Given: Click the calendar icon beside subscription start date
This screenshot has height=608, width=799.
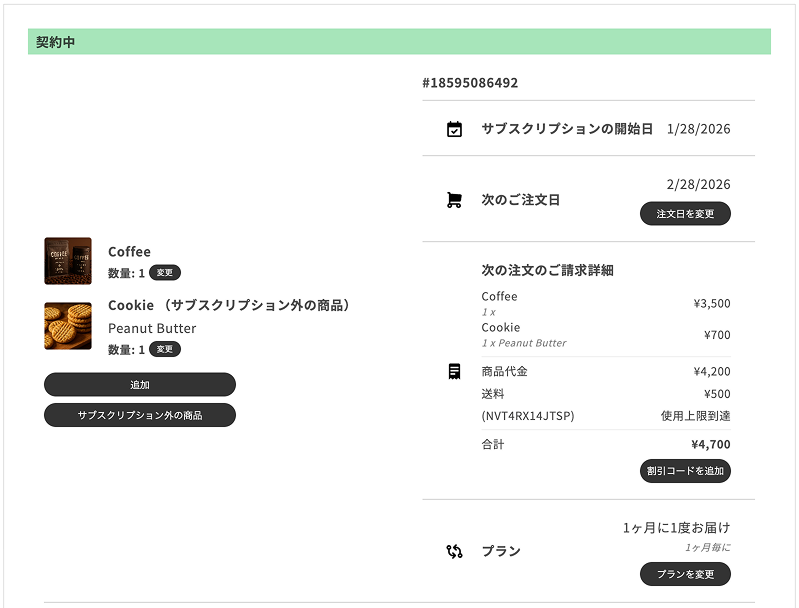Looking at the screenshot, I should (454, 129).
